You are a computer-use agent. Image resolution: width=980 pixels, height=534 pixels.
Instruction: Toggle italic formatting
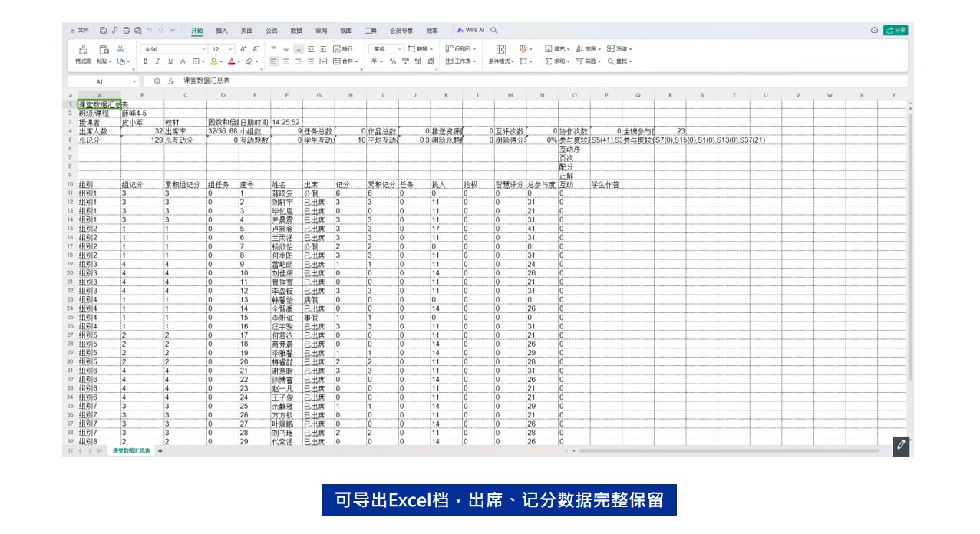157,61
